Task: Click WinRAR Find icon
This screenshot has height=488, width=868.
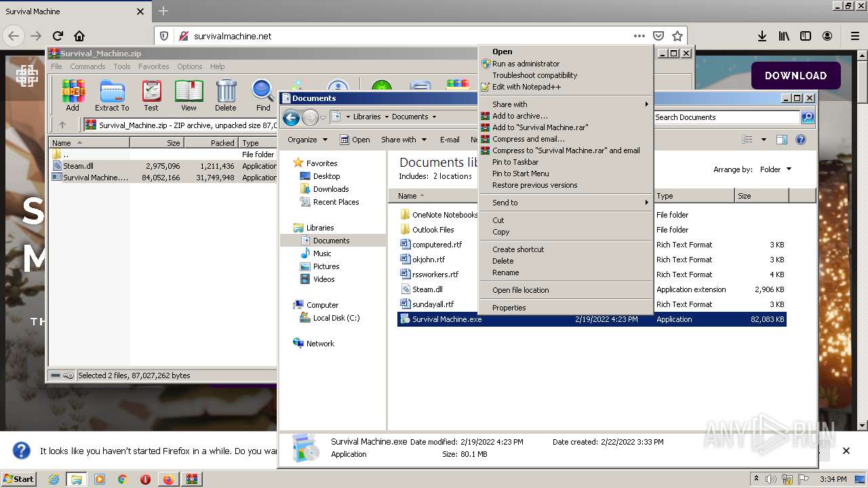Action: (x=263, y=95)
